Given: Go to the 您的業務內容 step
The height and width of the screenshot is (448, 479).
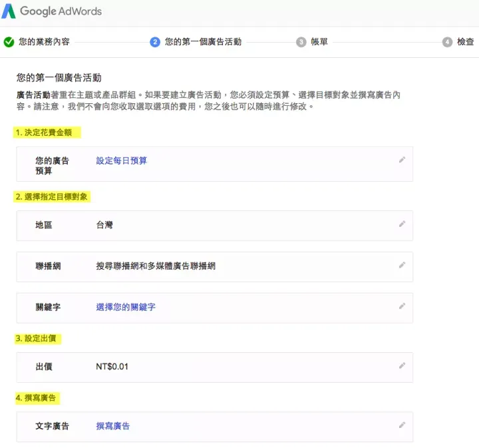Looking at the screenshot, I should pyautogui.click(x=45, y=41).
